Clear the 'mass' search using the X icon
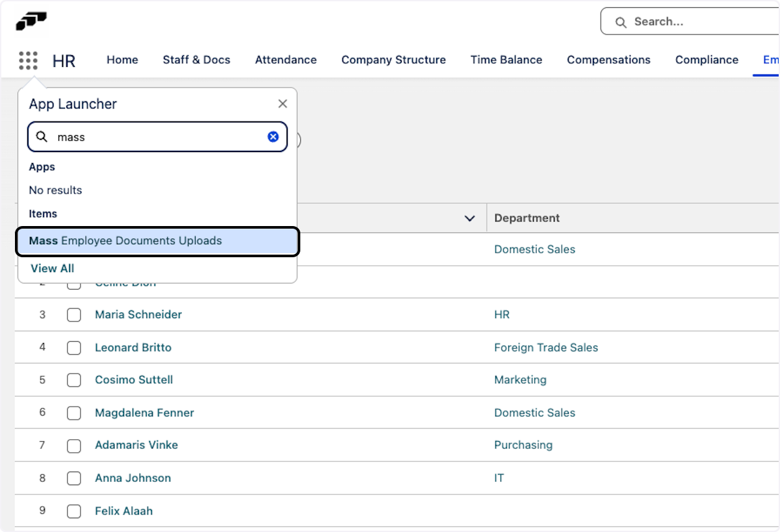The width and height of the screenshot is (780, 532). click(272, 136)
